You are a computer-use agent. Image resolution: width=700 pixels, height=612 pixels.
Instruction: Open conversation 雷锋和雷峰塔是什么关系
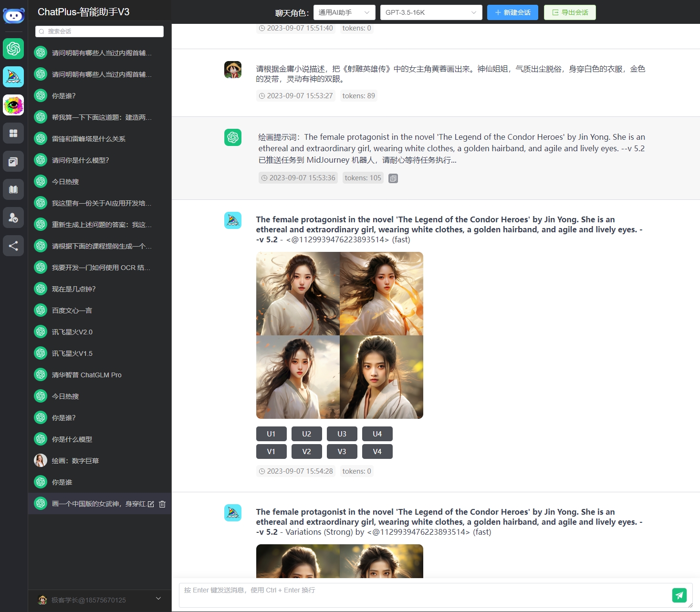99,138
